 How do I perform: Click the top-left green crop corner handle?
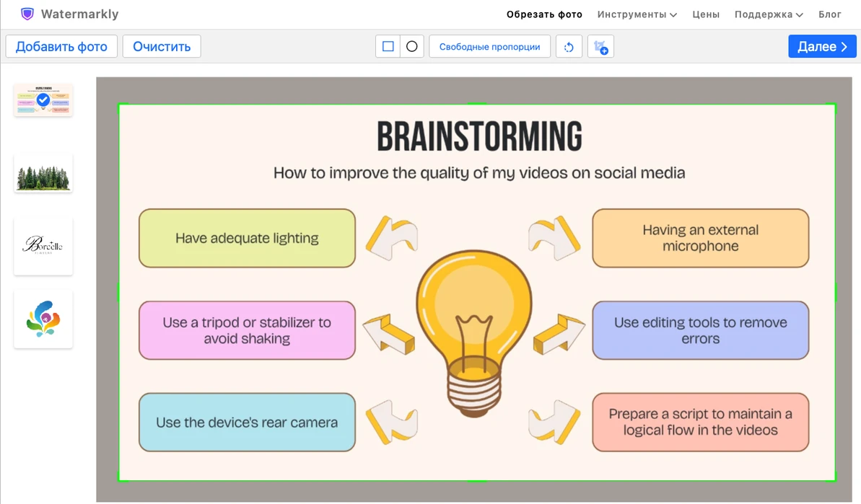point(120,105)
